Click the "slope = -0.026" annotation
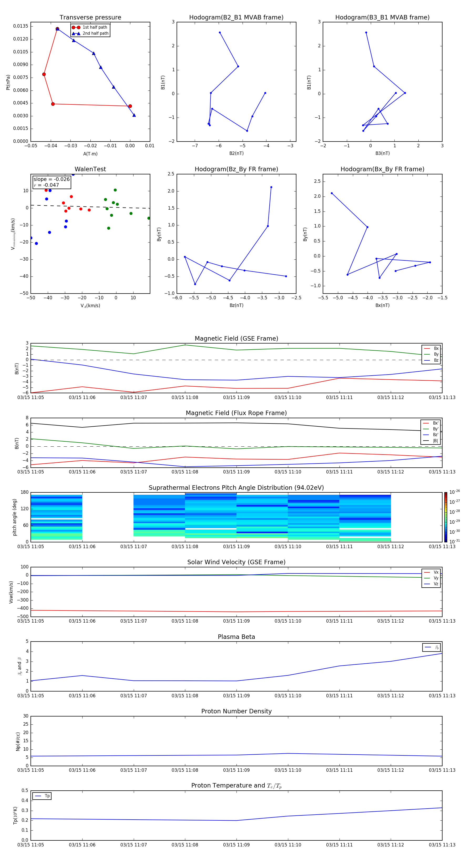This screenshot has height=868, width=473. click(52, 179)
